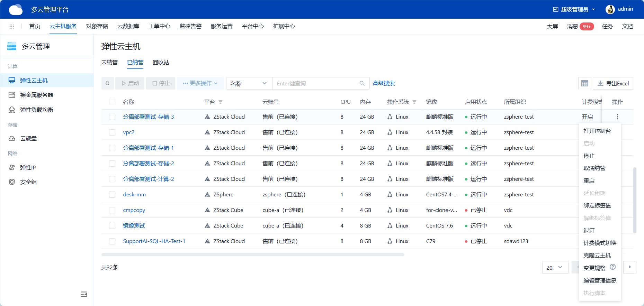
Task: Check the box for 分离部署测试-存储-1
Action: point(112,148)
